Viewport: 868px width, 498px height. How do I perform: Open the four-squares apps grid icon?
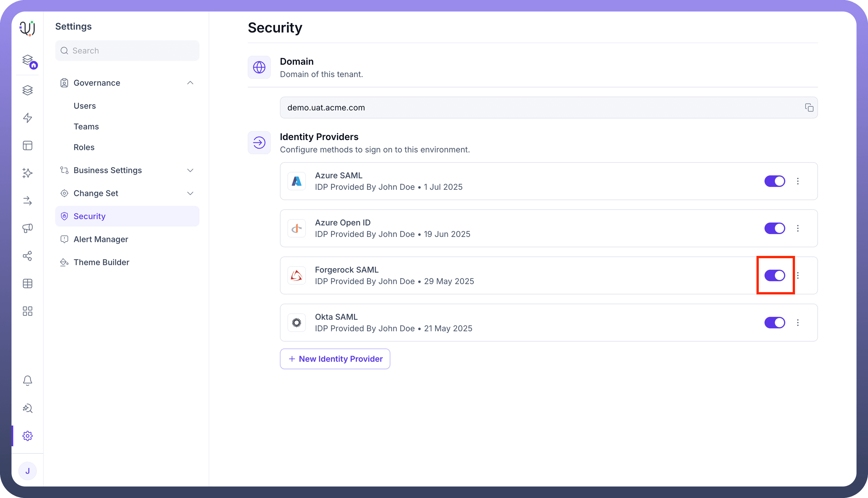coord(27,311)
